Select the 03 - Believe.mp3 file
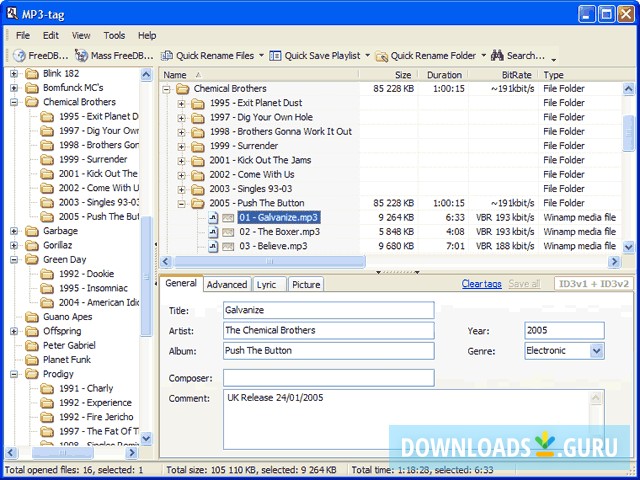The image size is (640, 480). 272,246
